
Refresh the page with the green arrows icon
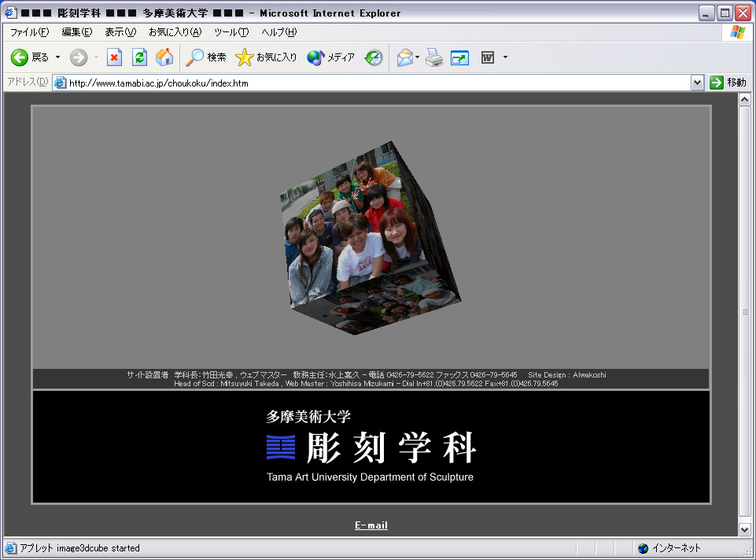pyautogui.click(x=139, y=57)
